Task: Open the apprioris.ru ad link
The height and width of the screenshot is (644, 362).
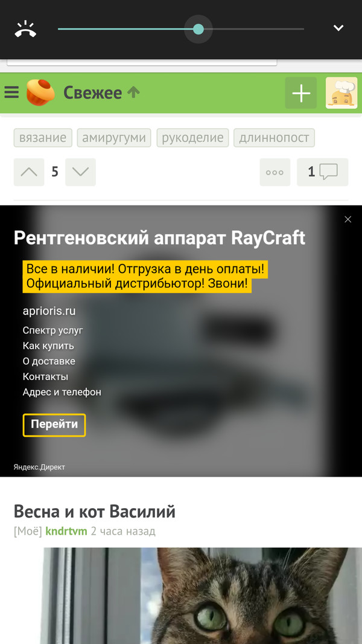Action: pyautogui.click(x=49, y=311)
